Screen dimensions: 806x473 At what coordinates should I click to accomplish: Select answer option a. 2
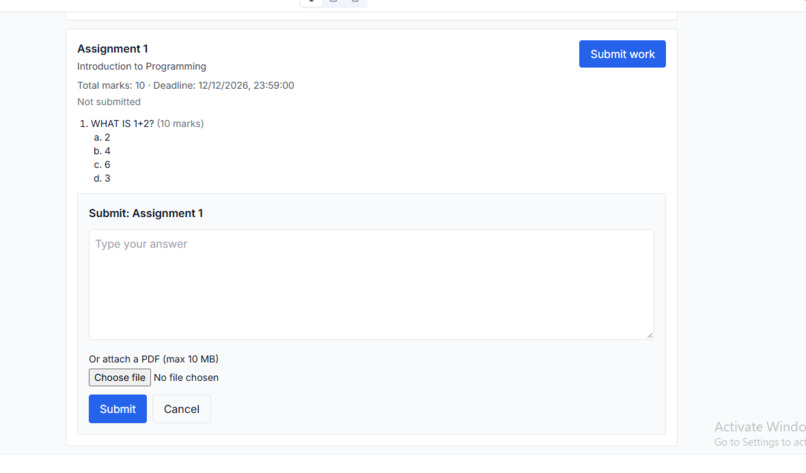(102, 137)
